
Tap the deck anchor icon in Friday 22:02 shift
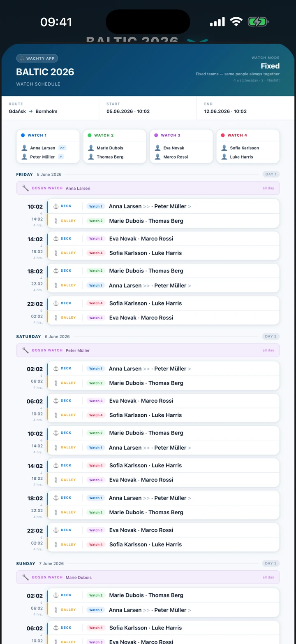(56, 303)
